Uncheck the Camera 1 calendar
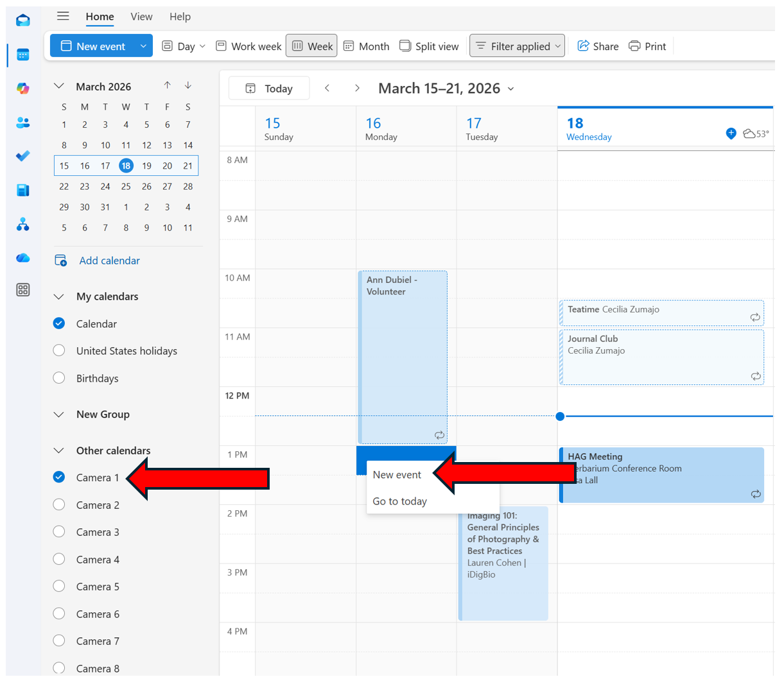The height and width of the screenshot is (686, 784). (59, 477)
